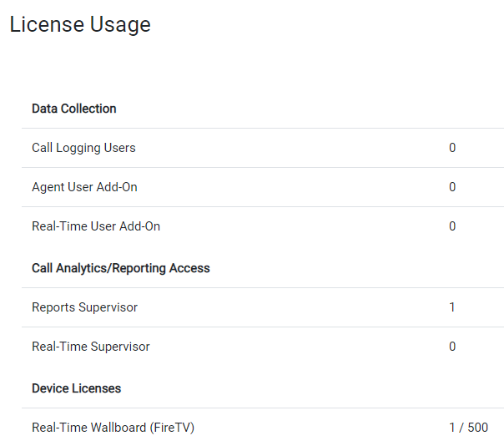Viewport: 504px width, 446px height.
Task: Click the red used count in Wallboard row
Action: 452,428
